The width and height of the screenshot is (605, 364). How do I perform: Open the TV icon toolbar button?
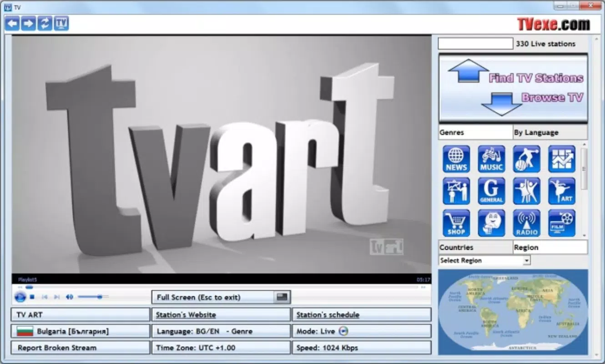[61, 23]
